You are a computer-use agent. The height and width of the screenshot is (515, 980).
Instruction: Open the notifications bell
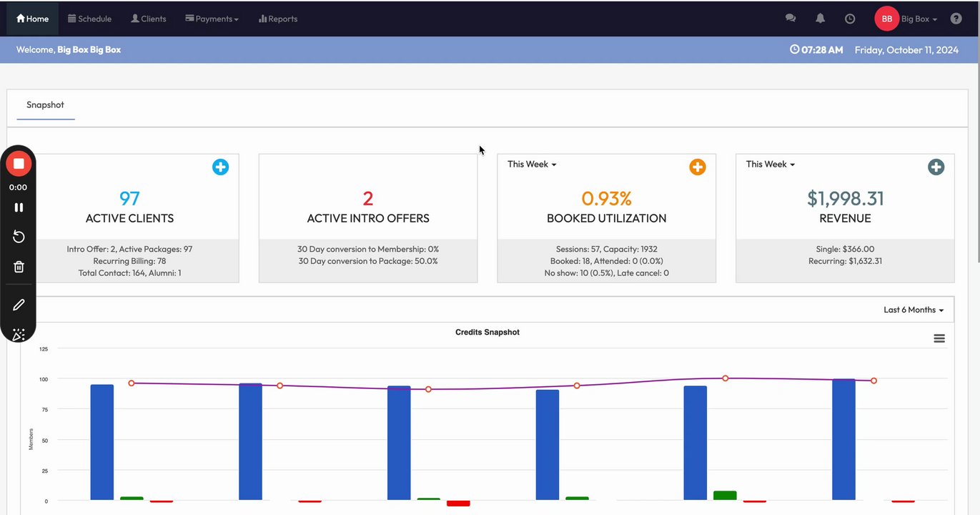pos(821,19)
